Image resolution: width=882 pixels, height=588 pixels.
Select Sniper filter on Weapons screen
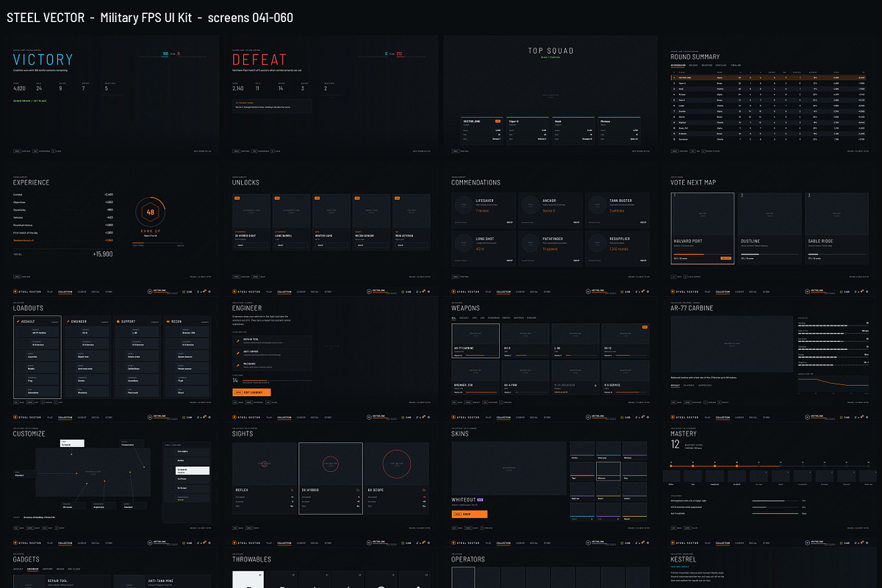point(506,318)
